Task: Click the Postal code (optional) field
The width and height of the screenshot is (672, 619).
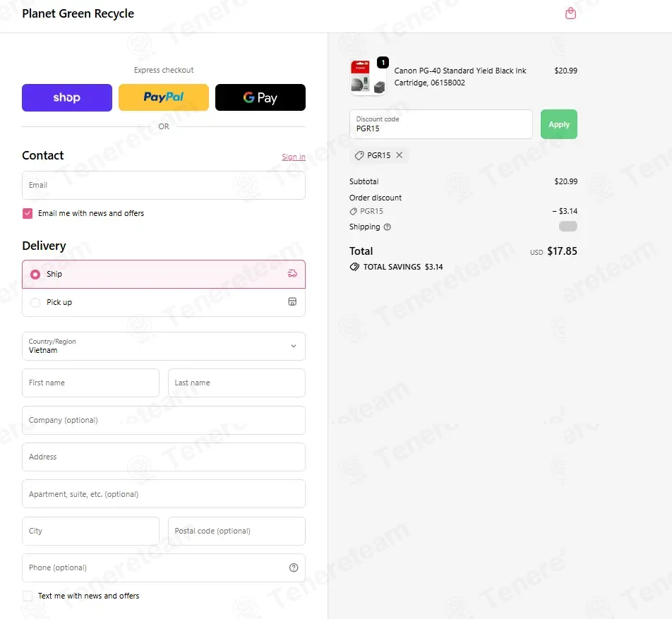Action: point(236,531)
